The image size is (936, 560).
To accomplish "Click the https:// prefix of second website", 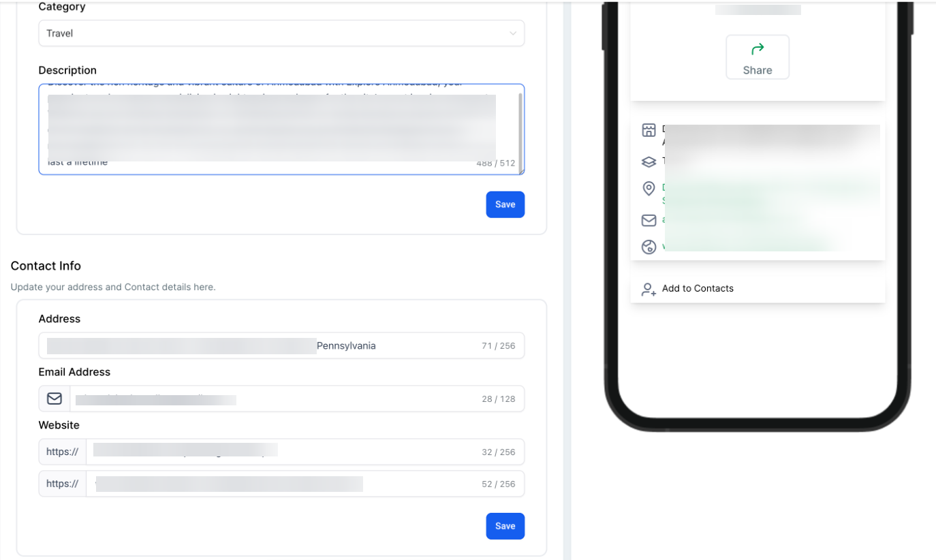I will pyautogui.click(x=62, y=484).
